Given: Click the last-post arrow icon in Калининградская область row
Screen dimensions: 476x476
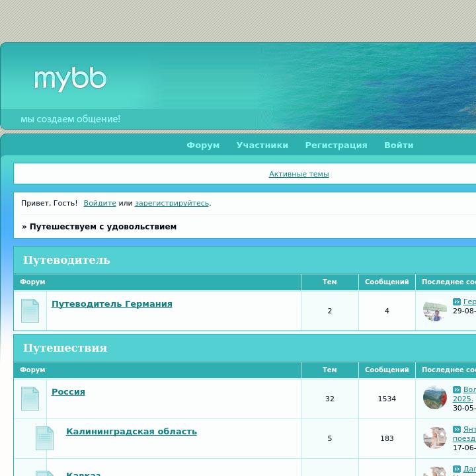Looking at the screenshot, I should (x=457, y=430).
